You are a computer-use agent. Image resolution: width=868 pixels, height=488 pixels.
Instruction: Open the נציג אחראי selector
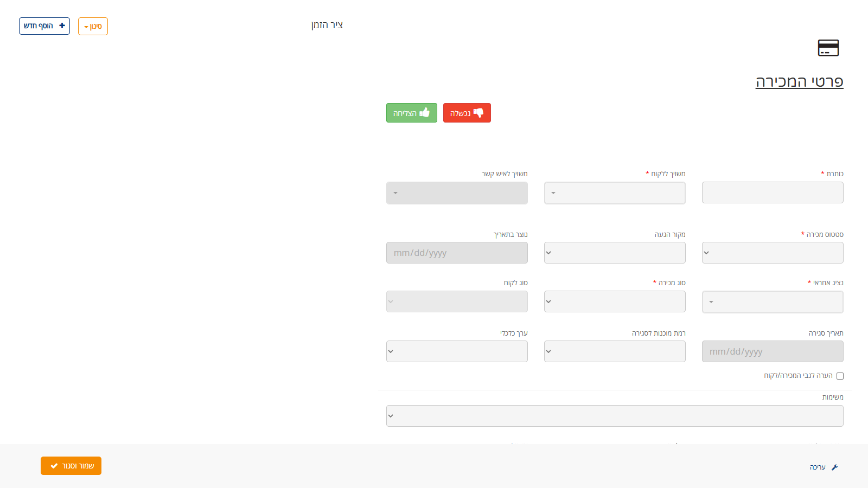(x=772, y=302)
